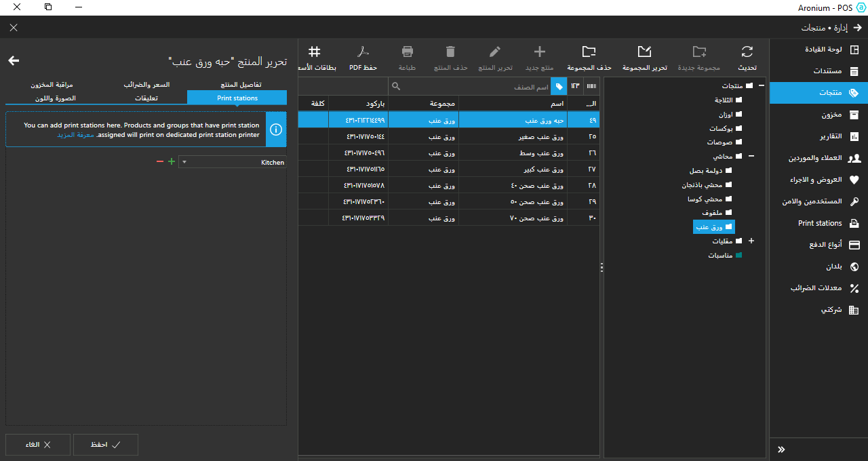This screenshot has height=461, width=868.
Task: Open the Kitchen print station dropdown
Action: click(x=232, y=162)
